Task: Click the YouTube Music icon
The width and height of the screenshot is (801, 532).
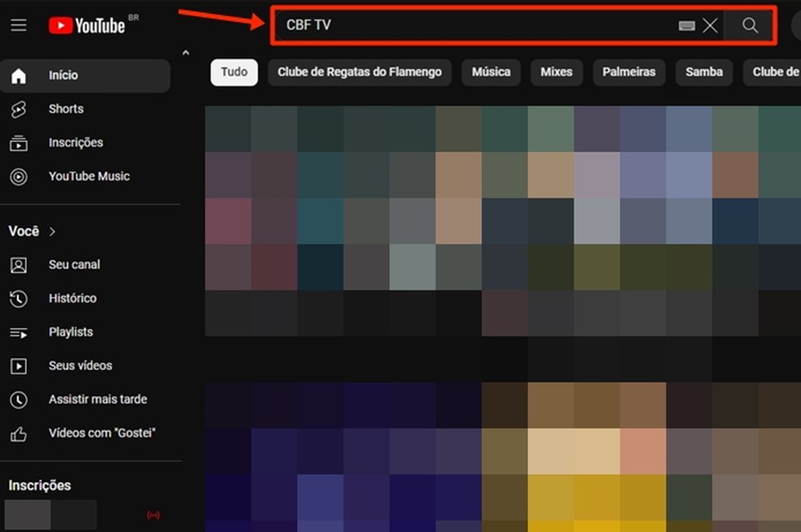Action: click(19, 177)
